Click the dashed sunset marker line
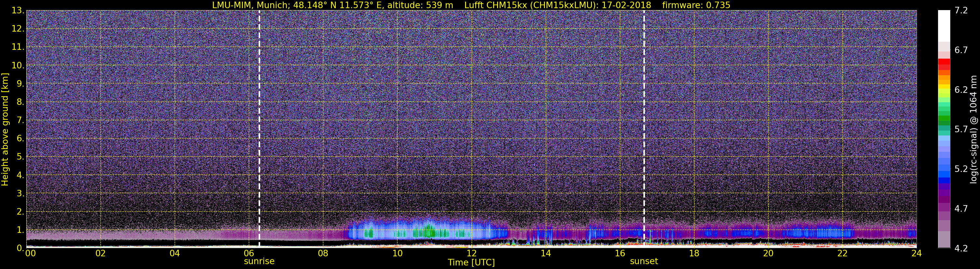The width and height of the screenshot is (980, 269). click(x=644, y=129)
